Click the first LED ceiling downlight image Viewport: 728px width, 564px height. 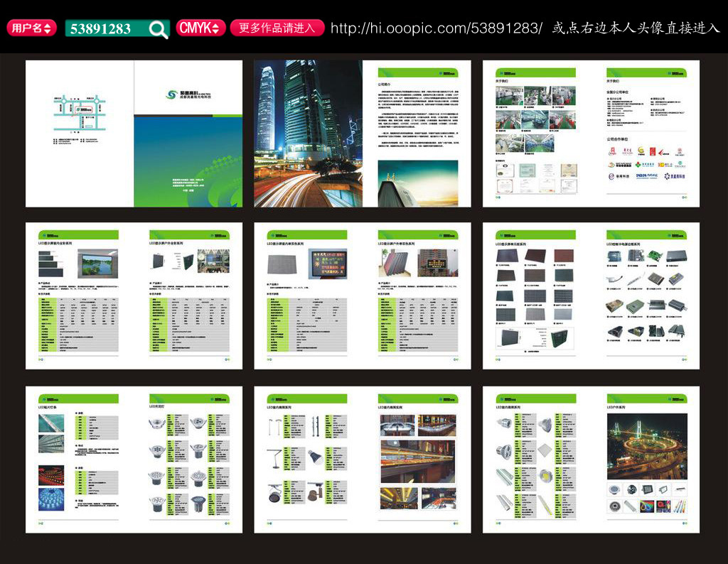(157, 425)
